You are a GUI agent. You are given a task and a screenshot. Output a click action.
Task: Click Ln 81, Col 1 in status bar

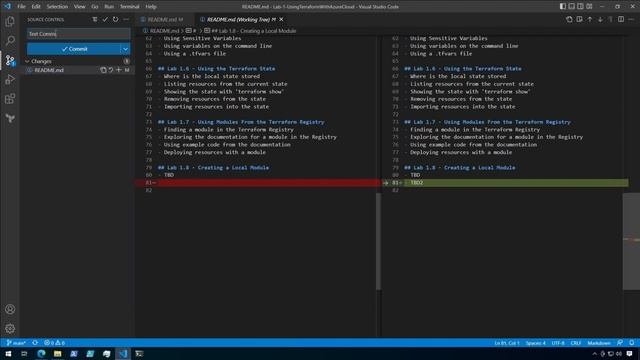pos(507,343)
